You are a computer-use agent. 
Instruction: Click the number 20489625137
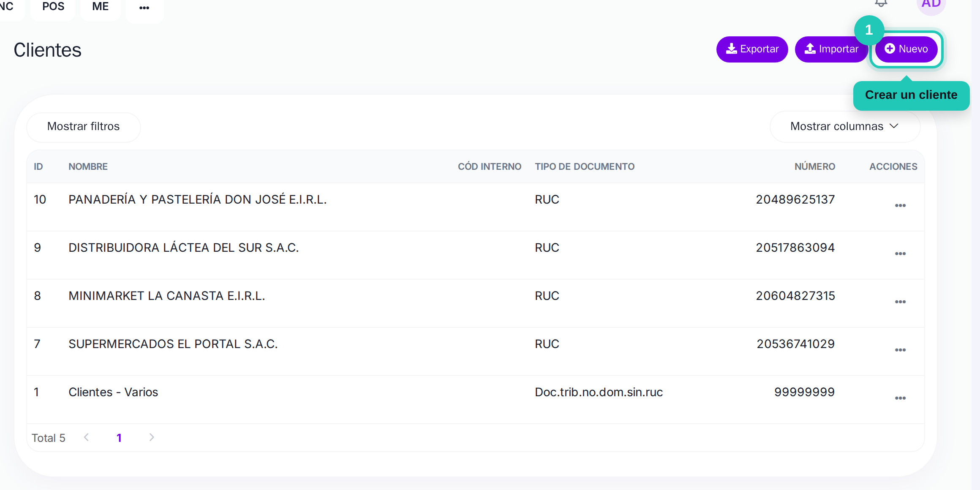[x=795, y=199]
